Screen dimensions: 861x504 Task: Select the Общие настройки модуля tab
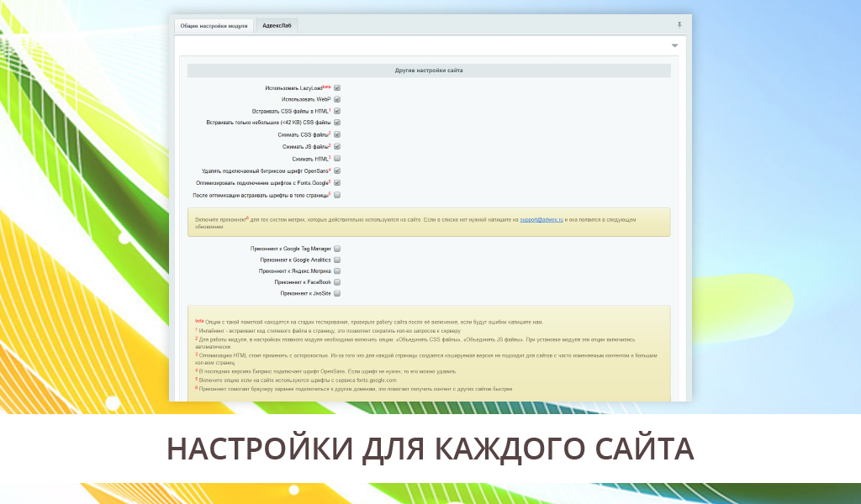click(214, 25)
